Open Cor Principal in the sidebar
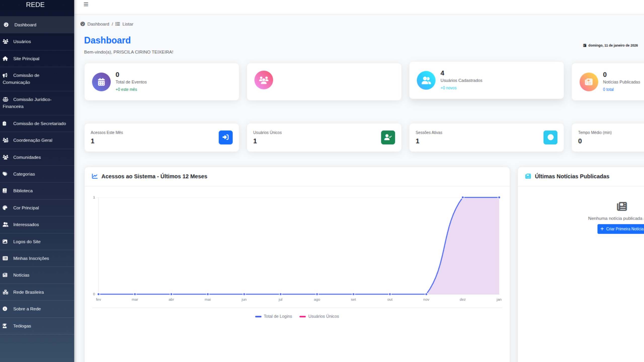 37,208
